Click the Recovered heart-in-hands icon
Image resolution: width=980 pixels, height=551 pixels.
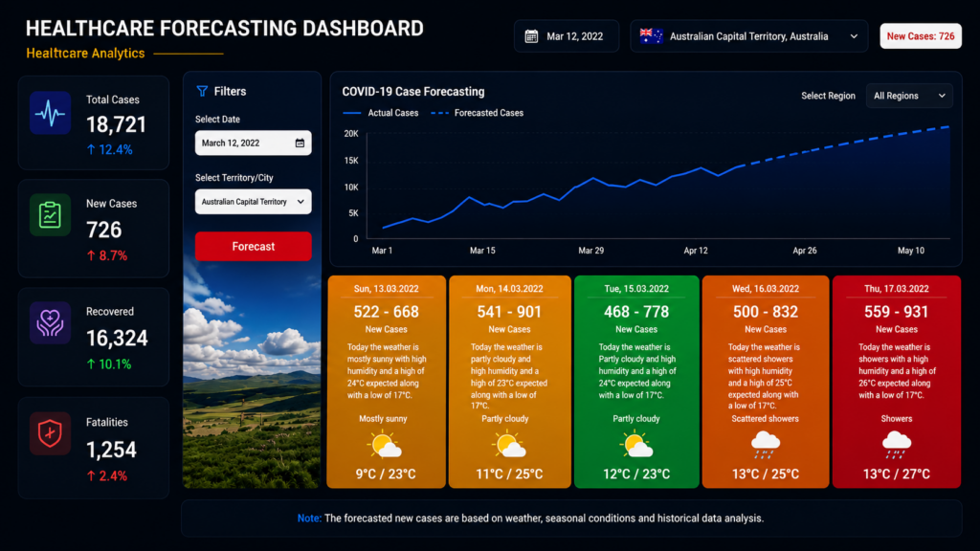pos(50,323)
